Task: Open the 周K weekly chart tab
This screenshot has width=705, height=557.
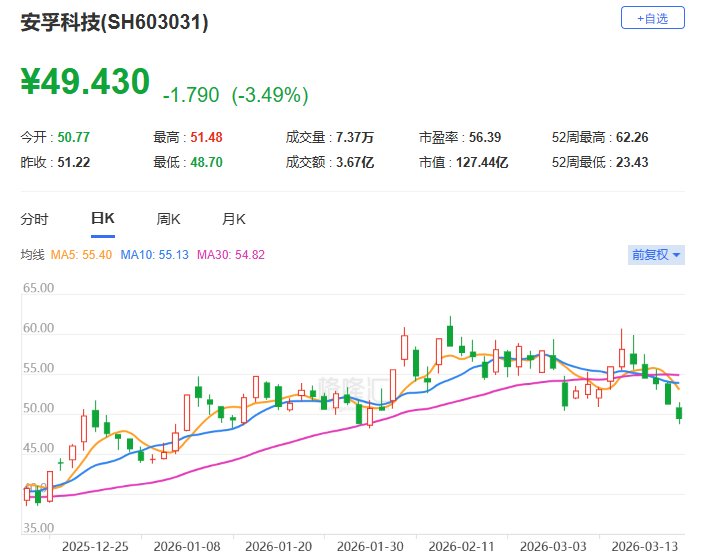Action: tap(168, 219)
